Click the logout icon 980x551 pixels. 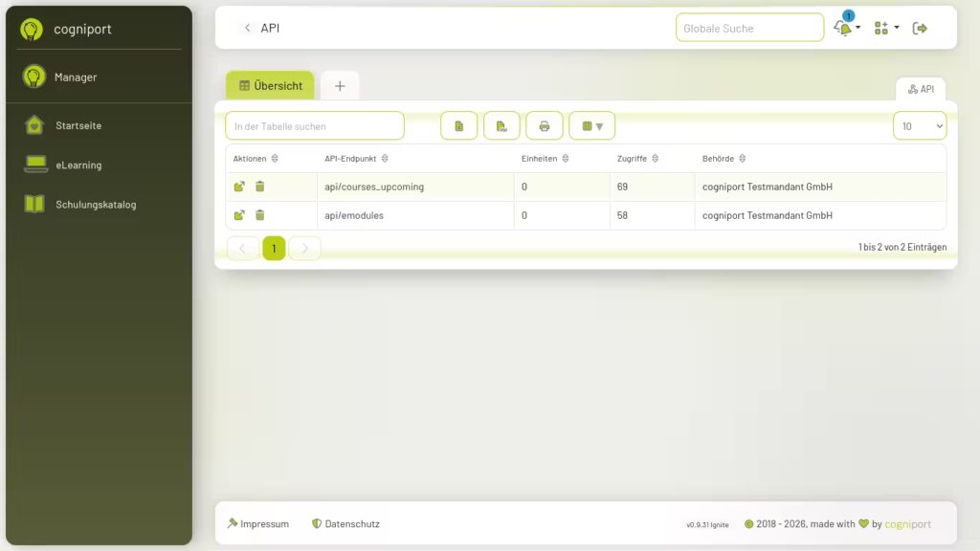[920, 28]
